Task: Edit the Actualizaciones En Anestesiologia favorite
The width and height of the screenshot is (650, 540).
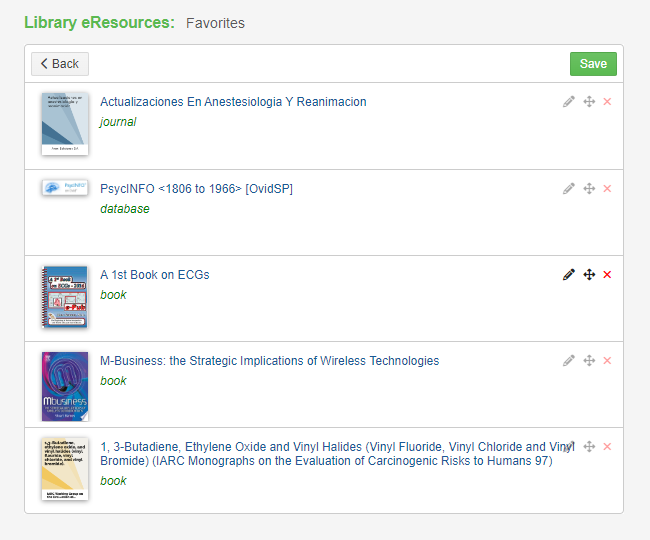Action: tap(568, 102)
